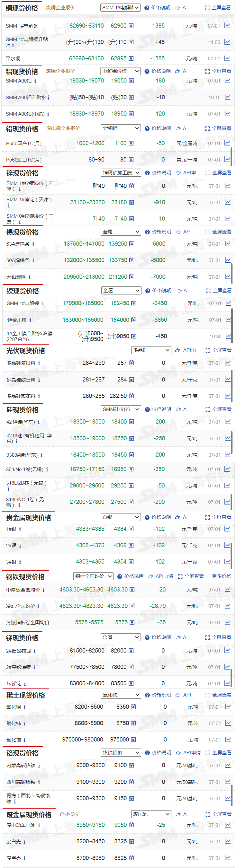The height and width of the screenshot is (868, 237).
Task: Click 企业报价 link in 废金属 section
Action: tap(69, 814)
